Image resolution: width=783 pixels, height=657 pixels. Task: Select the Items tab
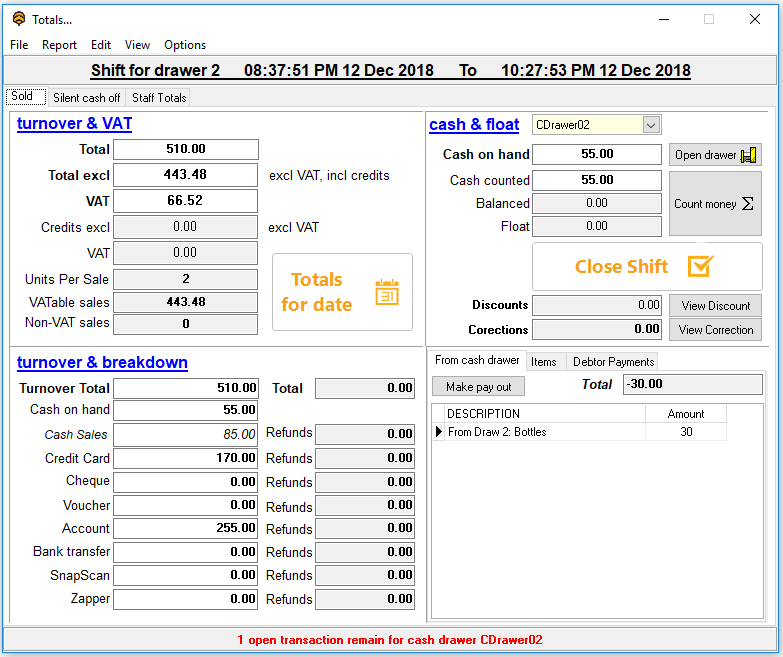(x=544, y=362)
